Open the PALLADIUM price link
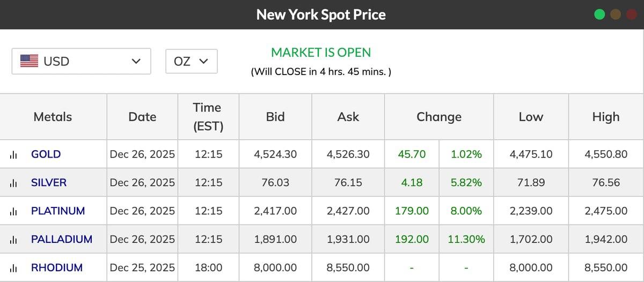The image size is (644, 282). coord(62,240)
